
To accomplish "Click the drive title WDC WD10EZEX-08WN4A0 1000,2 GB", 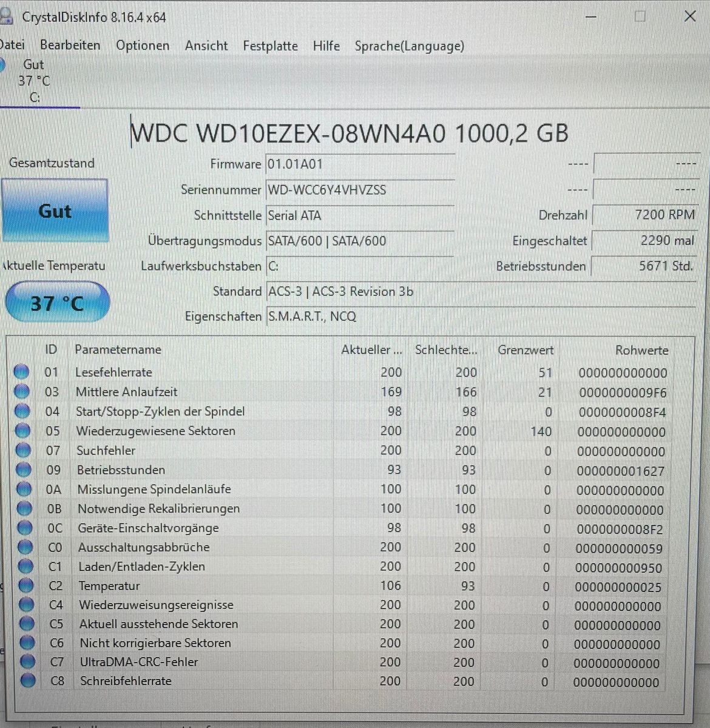I will click(x=350, y=133).
